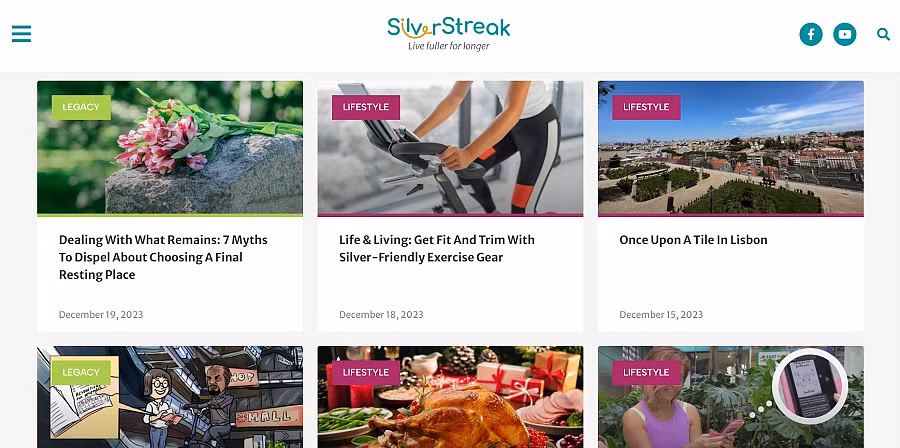900x448 pixels.
Task: Select LEGACY tag on cartoon mall article
Action: [81, 373]
